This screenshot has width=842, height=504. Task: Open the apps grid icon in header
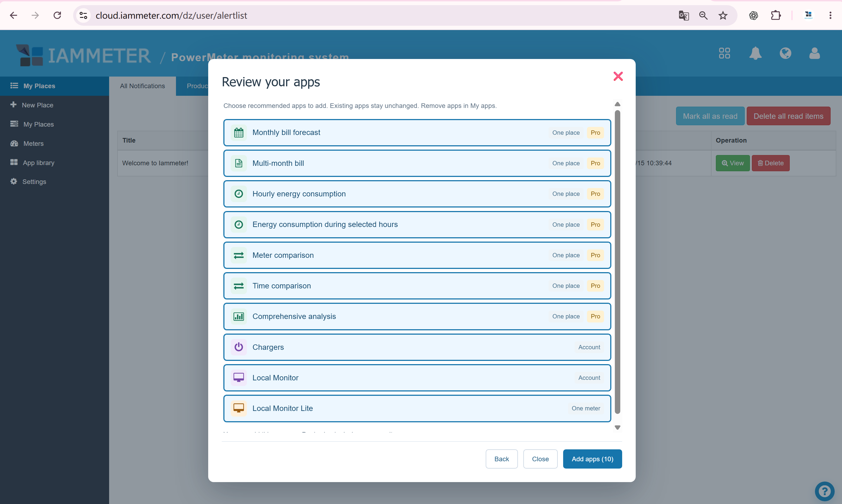[x=724, y=53]
